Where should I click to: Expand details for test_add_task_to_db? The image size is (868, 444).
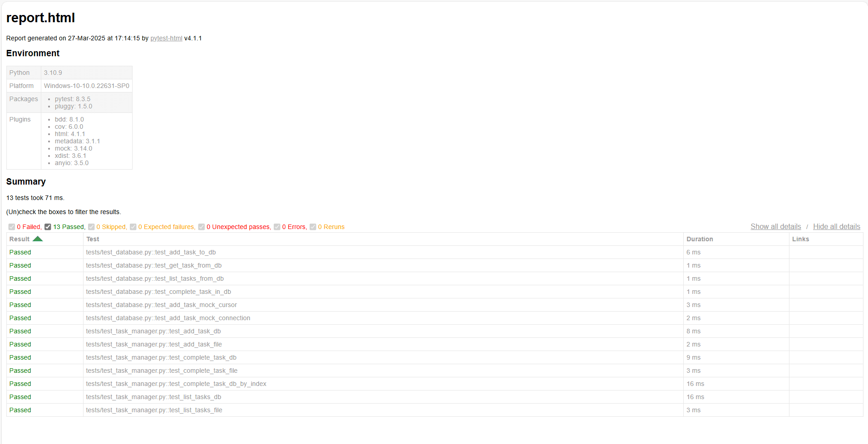[151, 252]
